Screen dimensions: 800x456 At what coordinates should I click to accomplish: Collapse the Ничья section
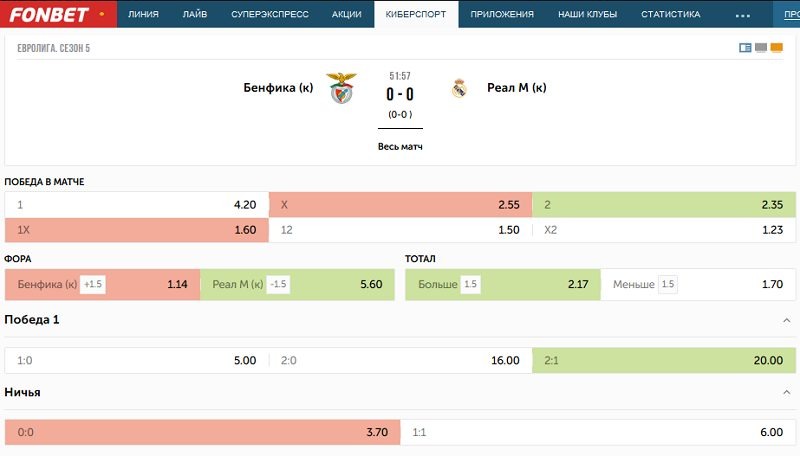click(786, 392)
